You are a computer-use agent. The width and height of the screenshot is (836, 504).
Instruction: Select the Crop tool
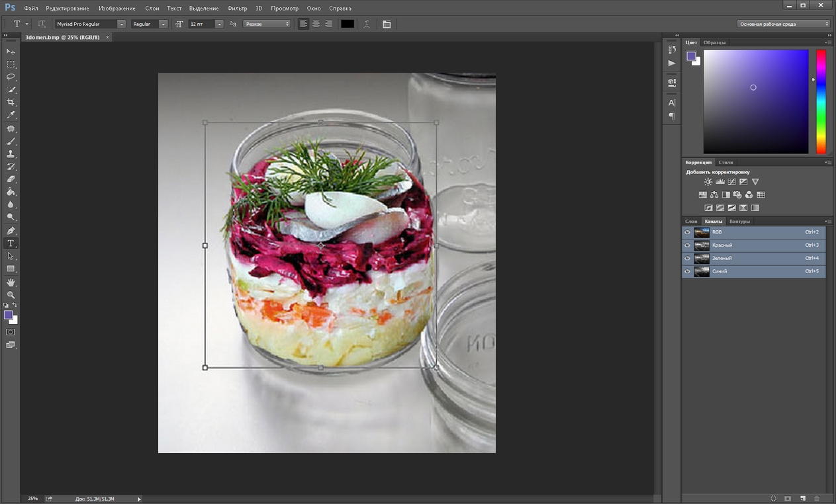[11, 103]
